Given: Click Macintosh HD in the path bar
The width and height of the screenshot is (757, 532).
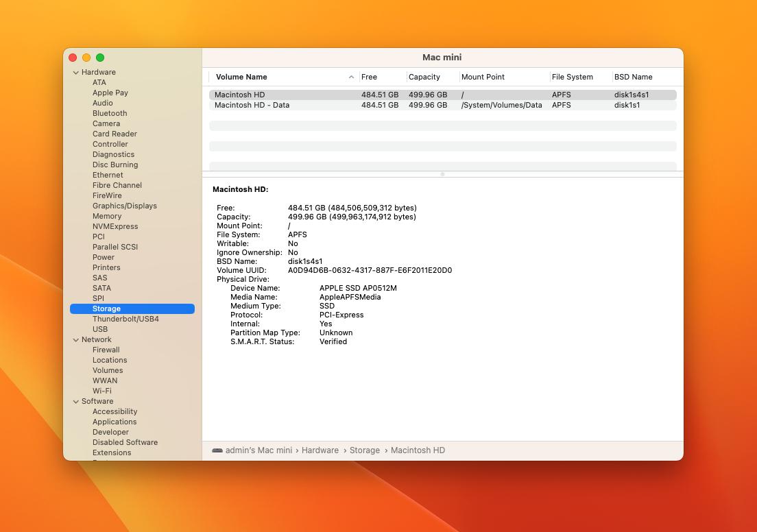Looking at the screenshot, I should [418, 450].
